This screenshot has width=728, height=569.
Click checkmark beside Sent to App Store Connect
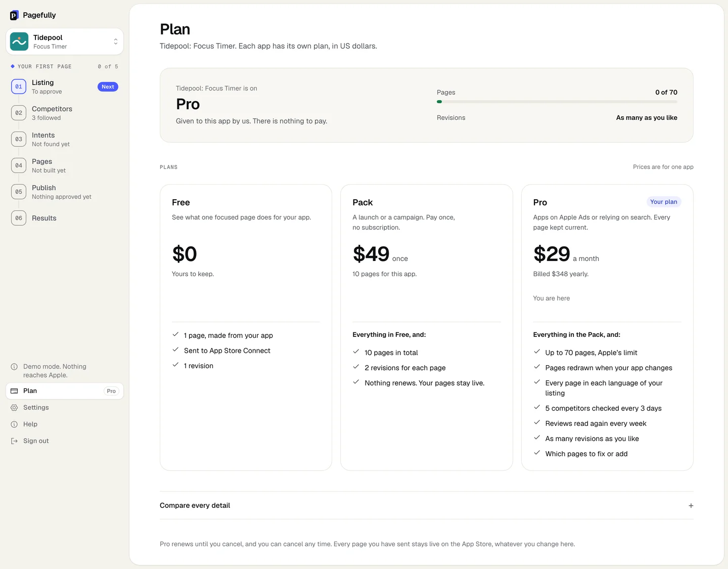point(175,349)
